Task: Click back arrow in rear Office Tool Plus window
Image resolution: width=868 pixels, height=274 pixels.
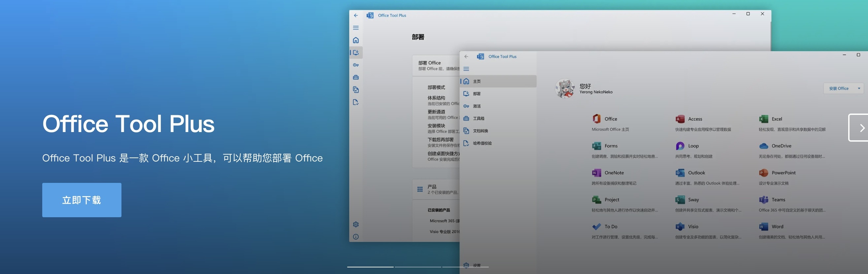Action: pyautogui.click(x=356, y=16)
